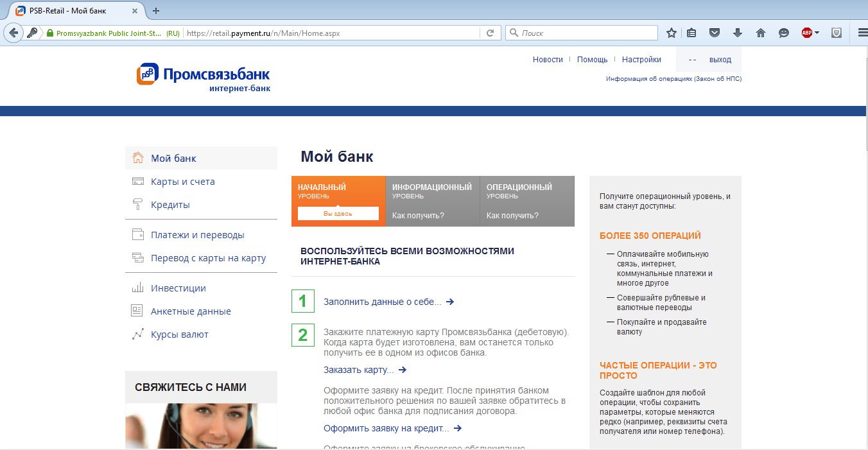Open a new tab with plus button
Screen dimensions: 868x450
(x=156, y=10)
